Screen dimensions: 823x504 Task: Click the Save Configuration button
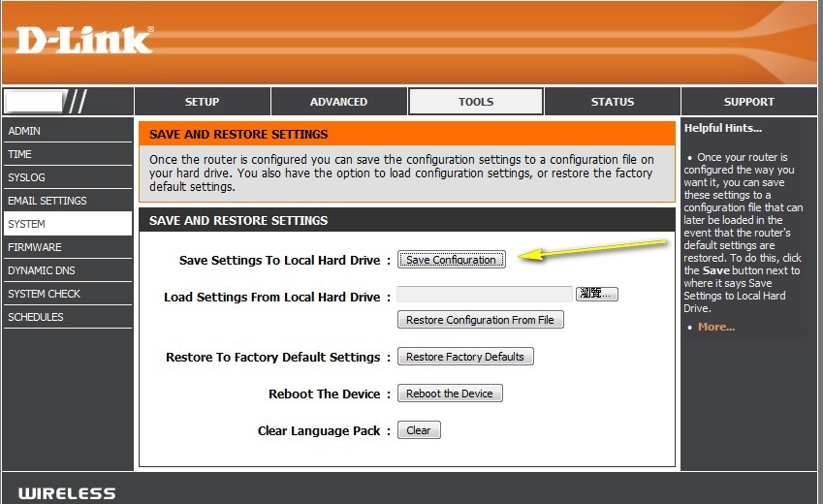452,260
